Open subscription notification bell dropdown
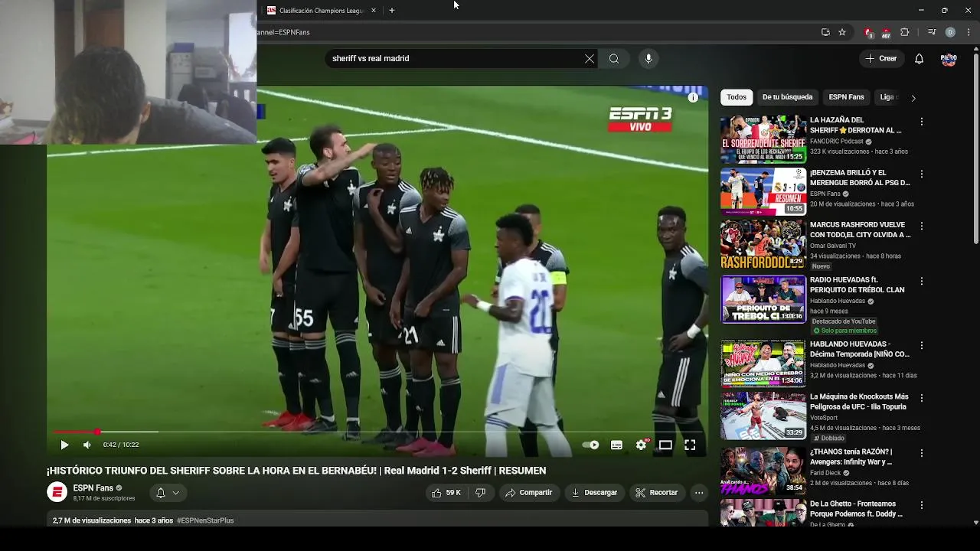Screen dimensions: 980x551 point(168,493)
